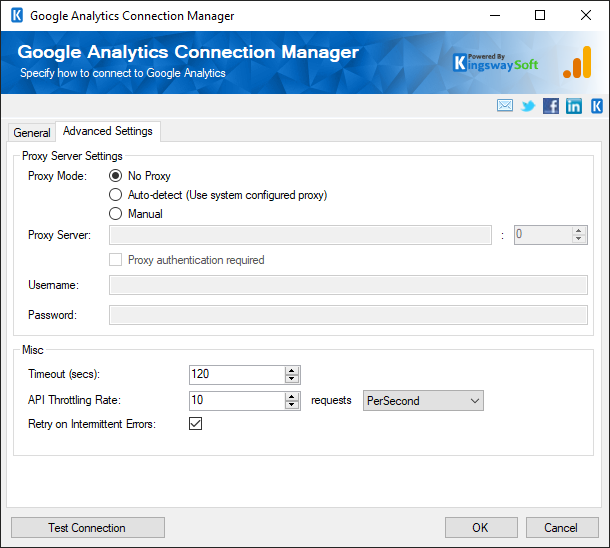Click the Test Connection button

[x=88, y=528]
